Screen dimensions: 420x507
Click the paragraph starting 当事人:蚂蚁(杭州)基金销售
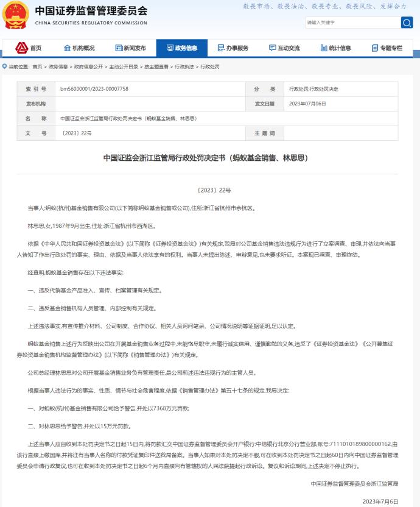tap(142, 208)
